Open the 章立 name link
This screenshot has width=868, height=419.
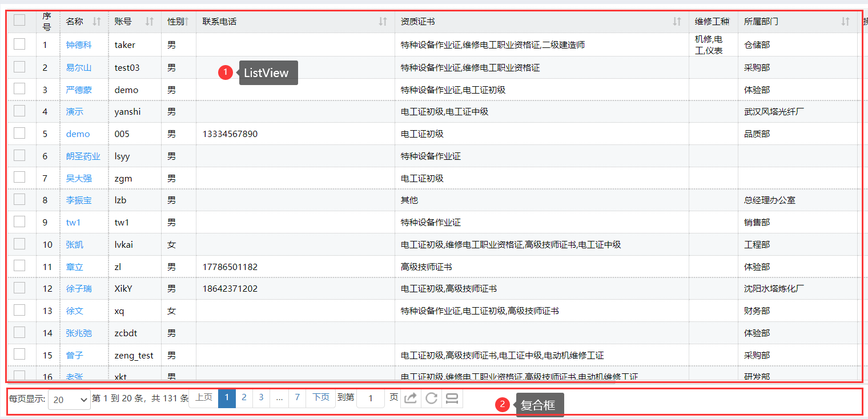tap(75, 267)
